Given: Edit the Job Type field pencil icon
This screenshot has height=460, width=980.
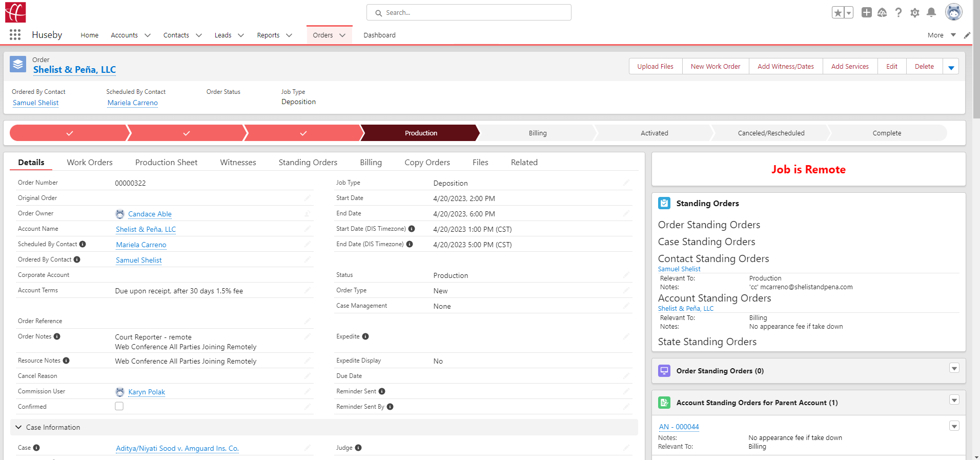Looking at the screenshot, I should click(x=626, y=183).
